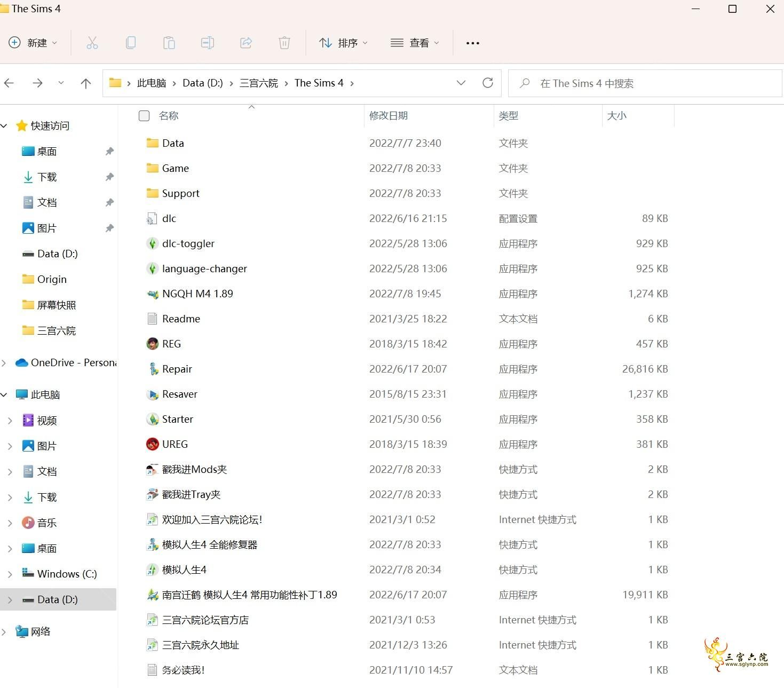Sort by the 类型 column header
This screenshot has height=688, width=784.
click(x=509, y=116)
